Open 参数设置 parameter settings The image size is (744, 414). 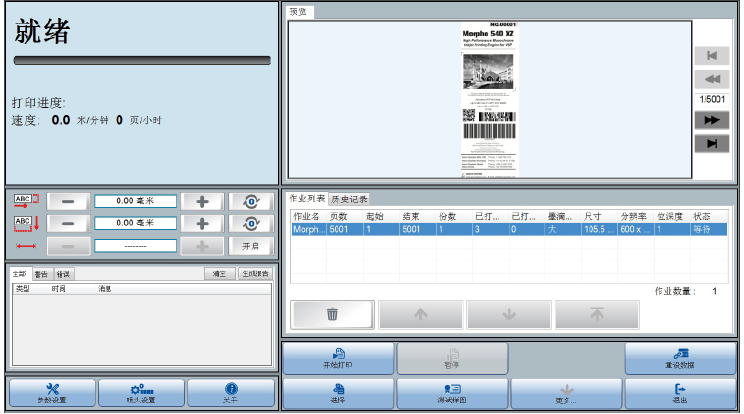coord(51,393)
